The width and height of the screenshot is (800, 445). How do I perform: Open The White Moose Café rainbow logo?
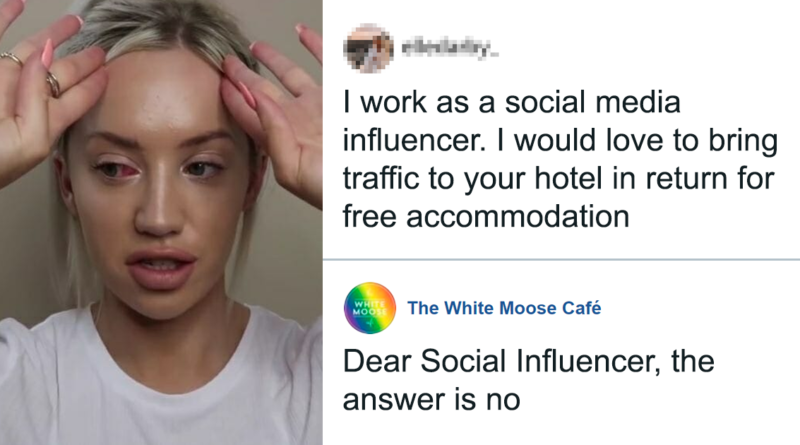tap(370, 308)
